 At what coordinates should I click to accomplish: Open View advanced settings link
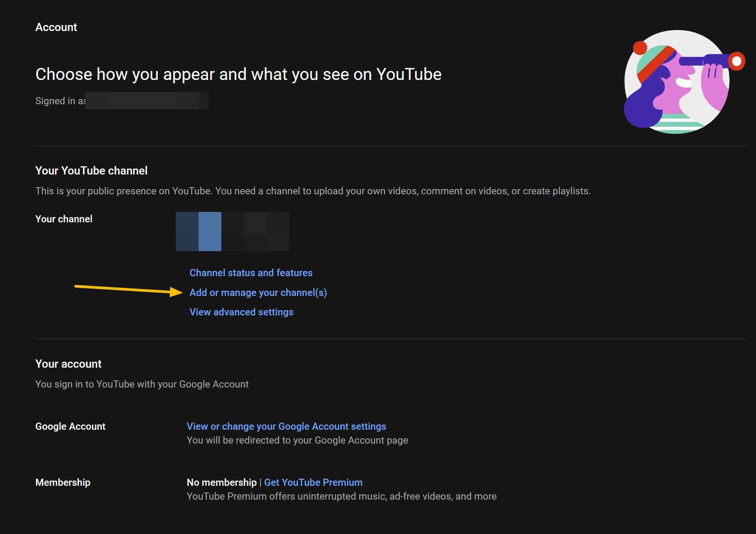click(241, 312)
